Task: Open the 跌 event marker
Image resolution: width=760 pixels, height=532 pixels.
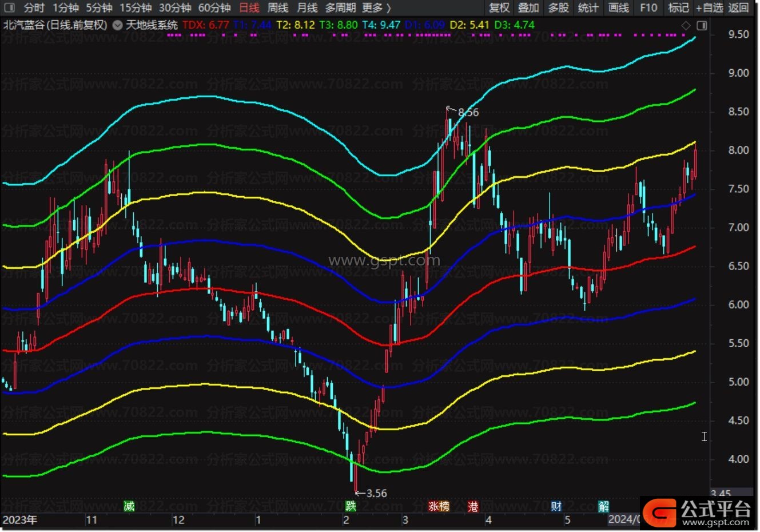Action: 351,506
